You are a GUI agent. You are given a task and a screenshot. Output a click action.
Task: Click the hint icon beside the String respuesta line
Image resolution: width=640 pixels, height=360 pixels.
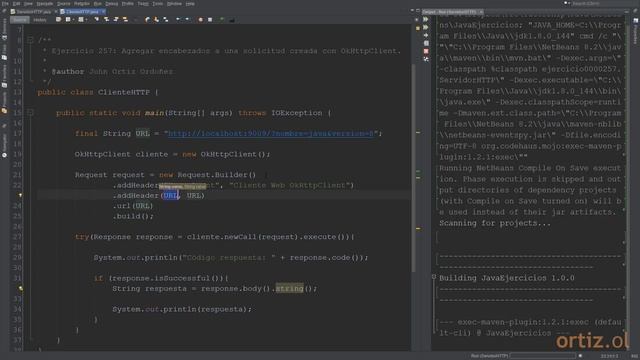click(20, 289)
